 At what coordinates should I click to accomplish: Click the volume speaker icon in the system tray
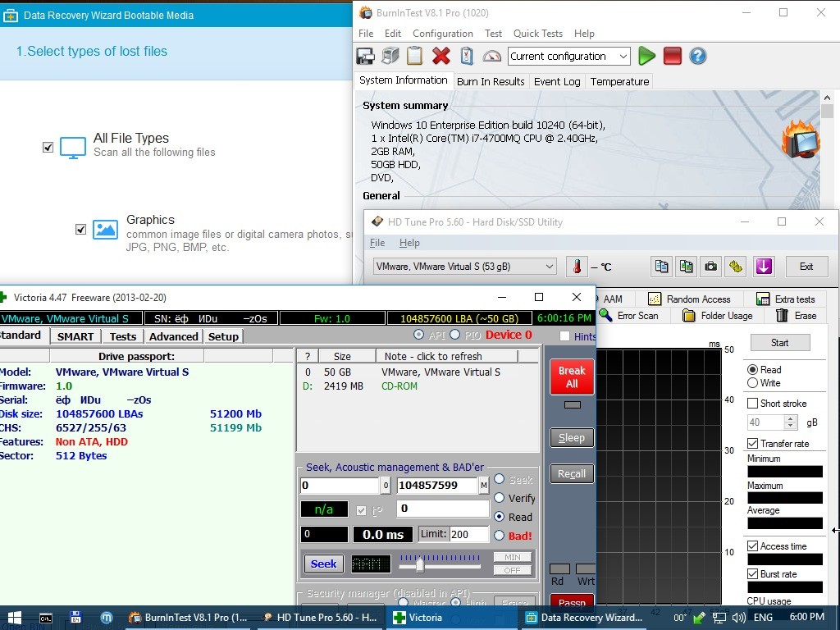click(x=739, y=618)
